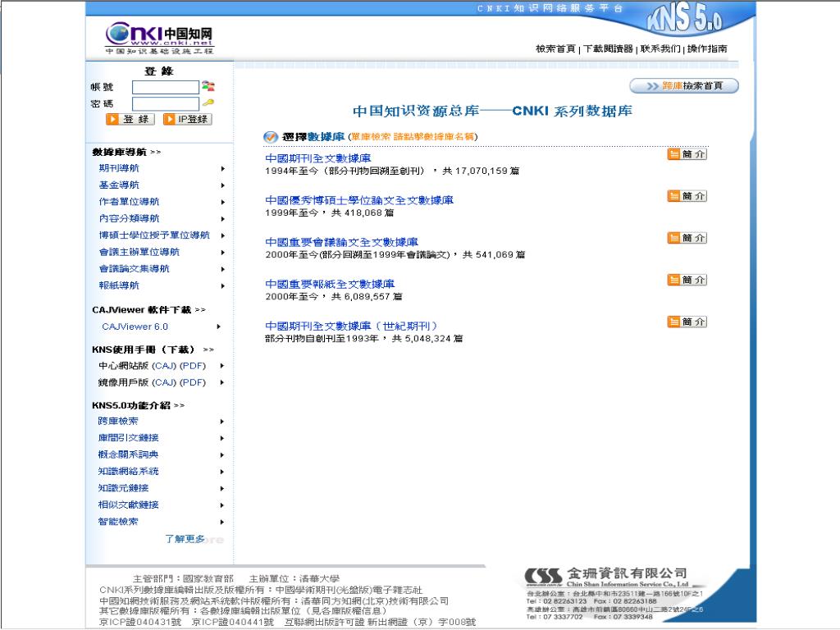Open 簡介 for 中國重要會議論文全文數據庫
Image resolution: width=840 pixels, height=630 pixels.
tap(687, 238)
